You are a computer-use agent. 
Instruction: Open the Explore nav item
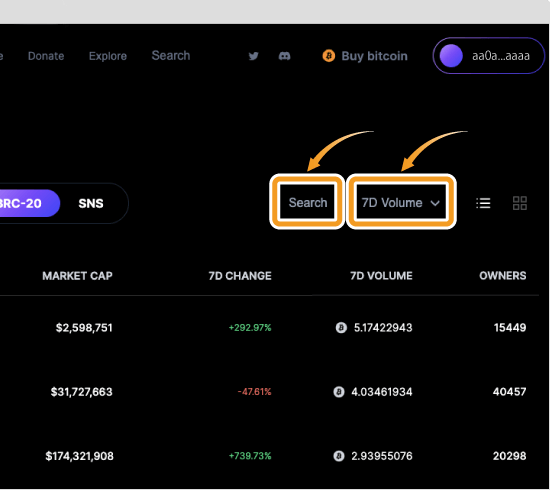(108, 56)
